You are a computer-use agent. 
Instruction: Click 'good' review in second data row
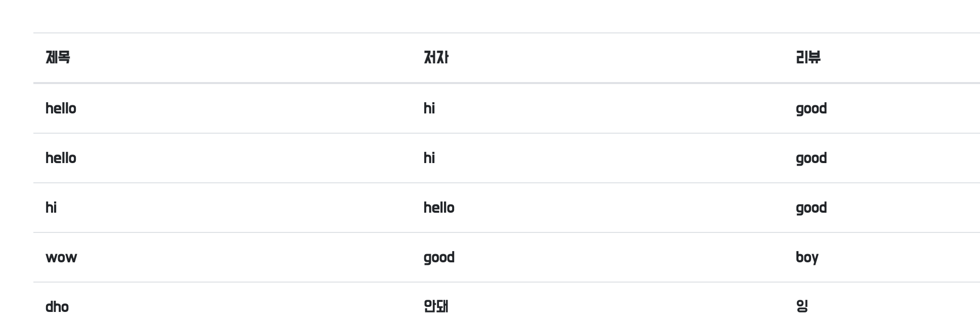coord(811,159)
